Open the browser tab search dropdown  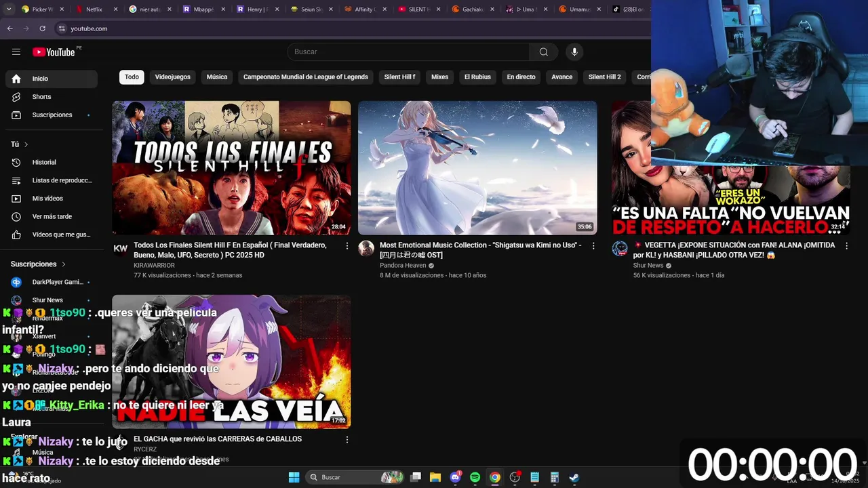[x=9, y=9]
